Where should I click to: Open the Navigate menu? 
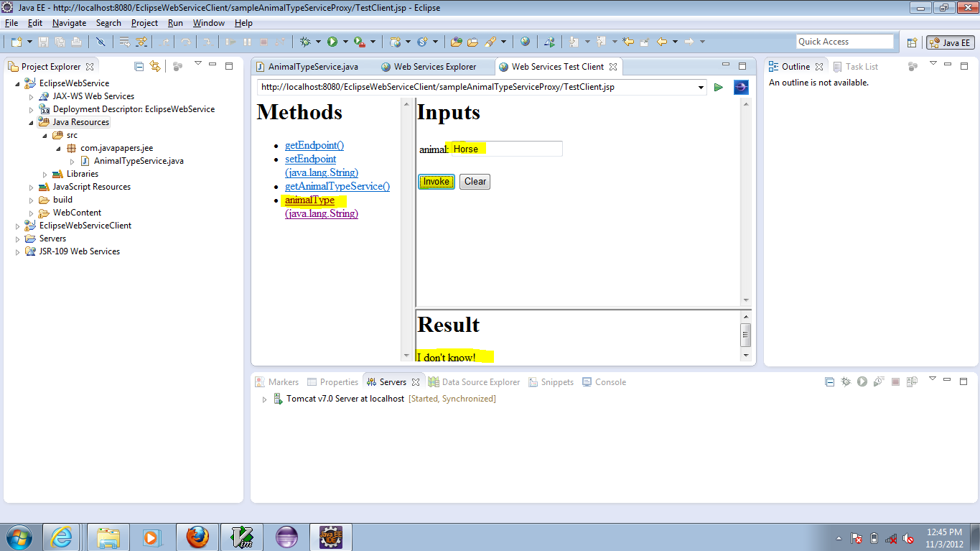pyautogui.click(x=69, y=23)
